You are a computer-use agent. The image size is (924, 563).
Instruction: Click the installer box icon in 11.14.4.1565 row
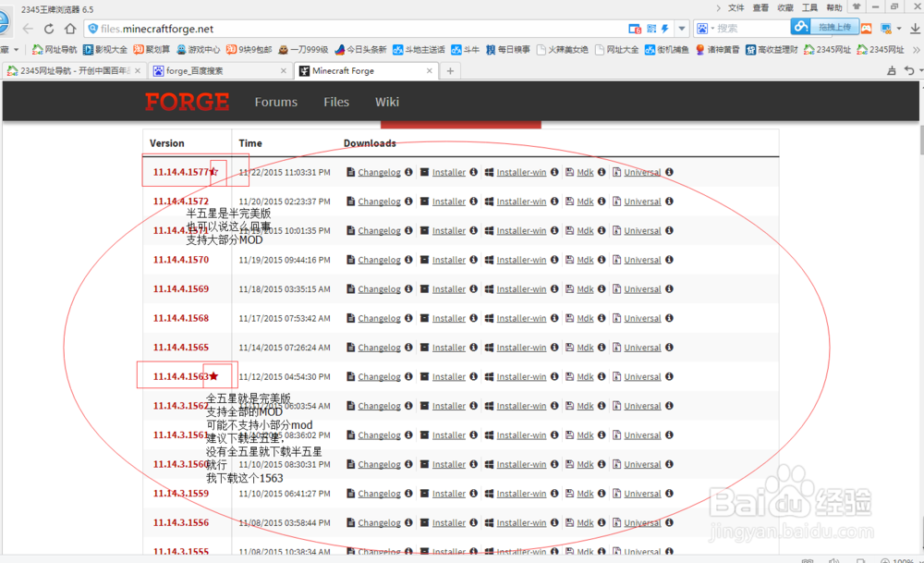[x=424, y=348]
